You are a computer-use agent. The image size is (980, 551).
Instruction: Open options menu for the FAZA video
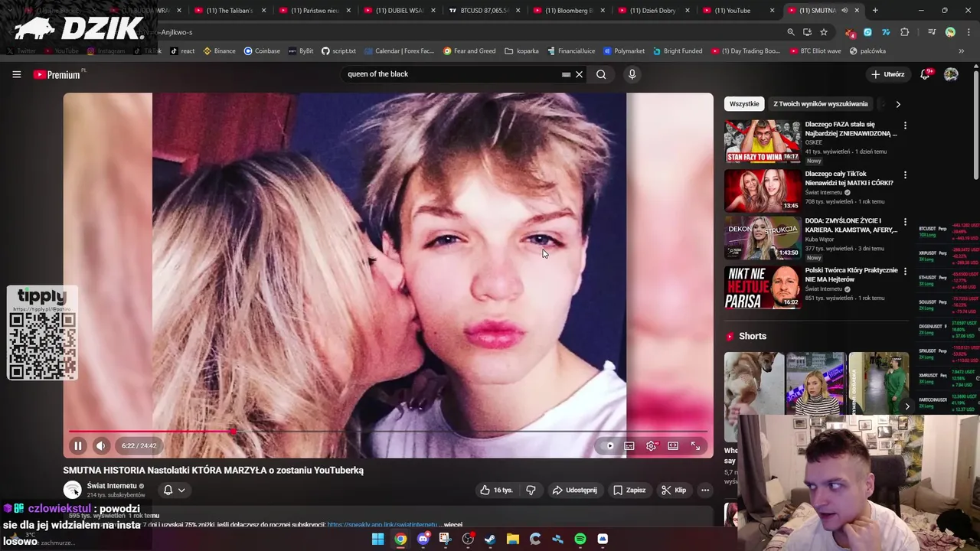point(905,126)
